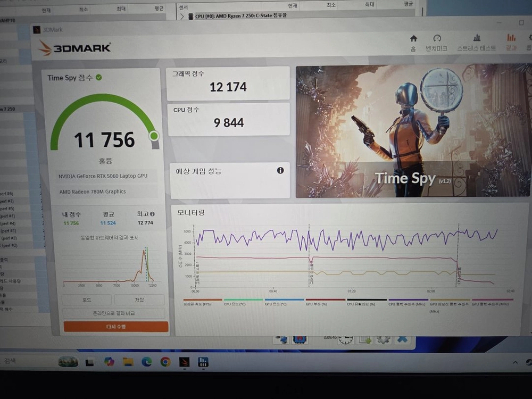Click the orange 다시 수행 run again button
532x399 pixels.
[115, 327]
